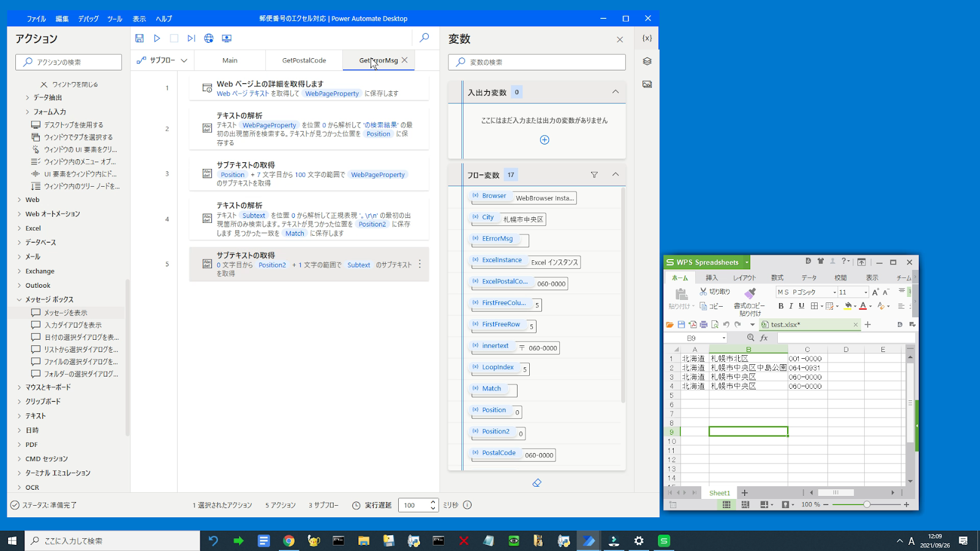
Task: Click the WPS Cut button
Action: (x=715, y=292)
